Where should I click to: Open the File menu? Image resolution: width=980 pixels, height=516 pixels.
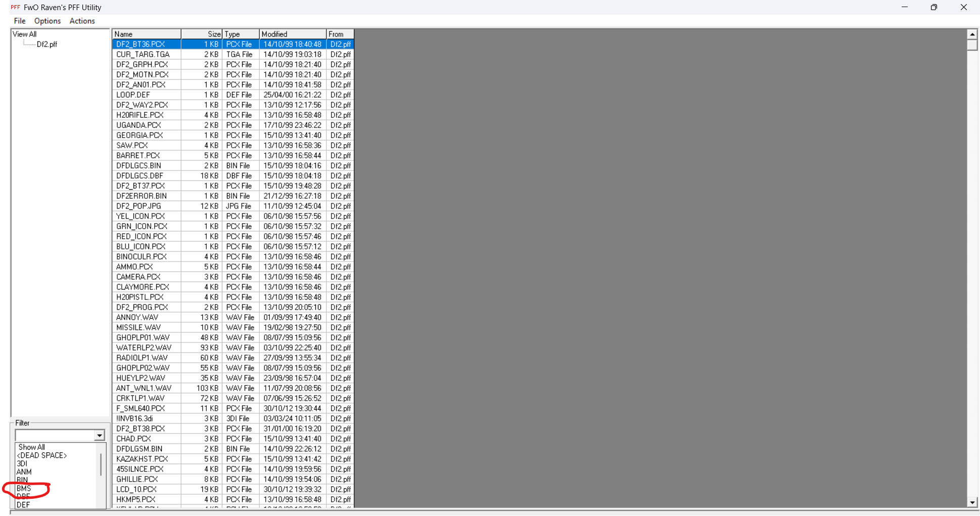point(20,21)
